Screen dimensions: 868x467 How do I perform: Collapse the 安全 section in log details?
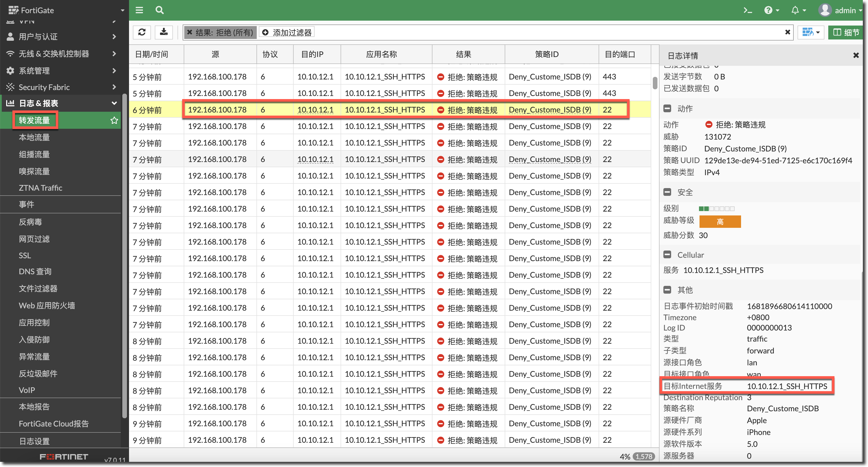tap(667, 192)
